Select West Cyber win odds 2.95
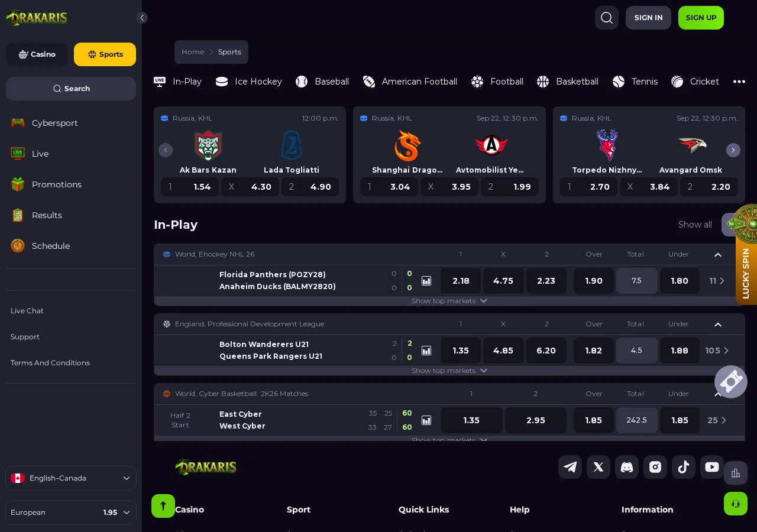Image resolution: width=757 pixels, height=532 pixels. click(536, 420)
